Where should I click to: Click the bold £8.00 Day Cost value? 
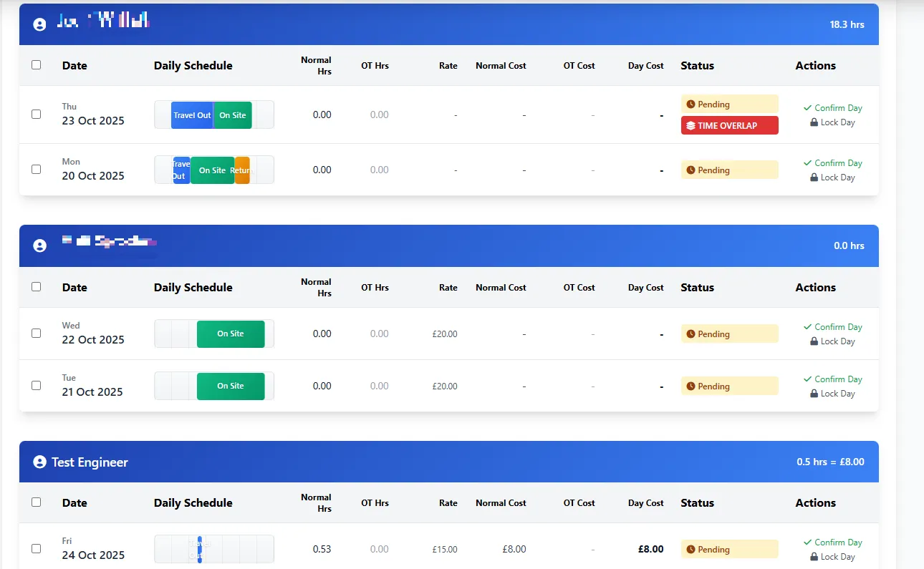pyautogui.click(x=650, y=550)
